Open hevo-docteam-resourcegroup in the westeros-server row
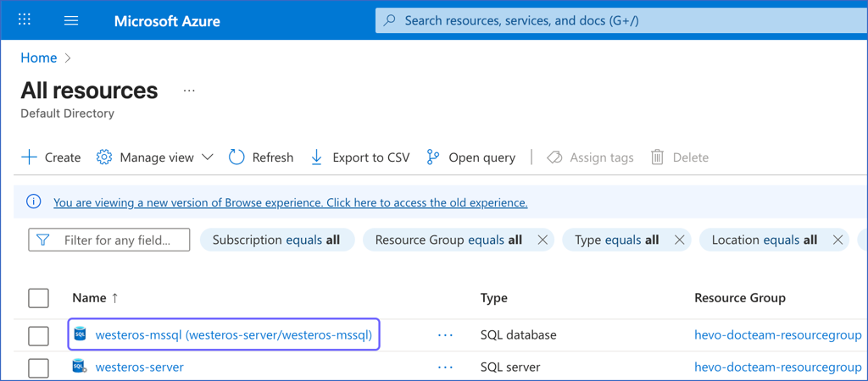The image size is (868, 381). pos(778,367)
